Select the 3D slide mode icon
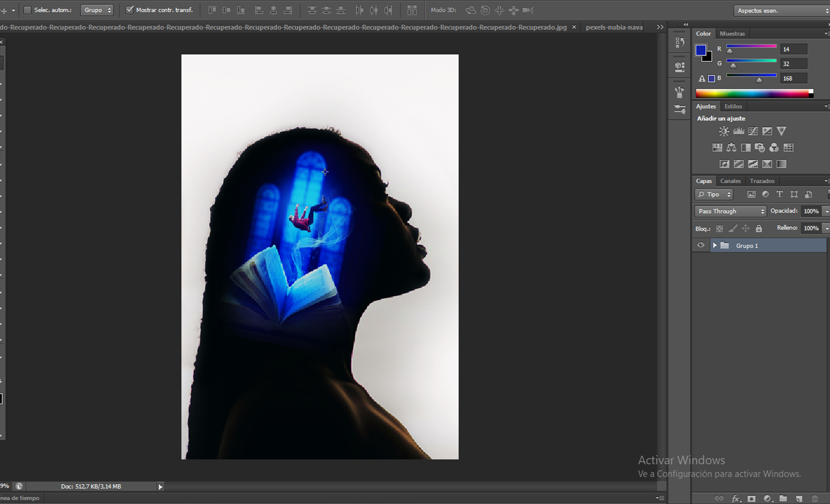This screenshot has height=504, width=830. pyautogui.click(x=514, y=10)
